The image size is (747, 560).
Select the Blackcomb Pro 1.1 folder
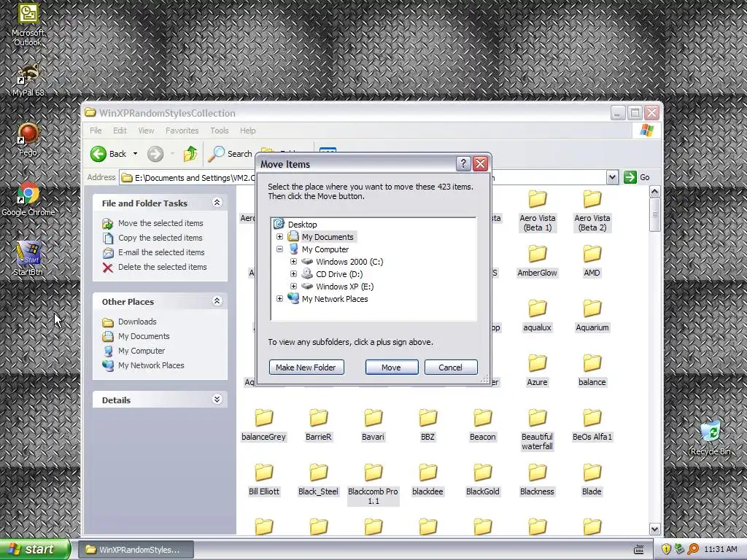373,485
